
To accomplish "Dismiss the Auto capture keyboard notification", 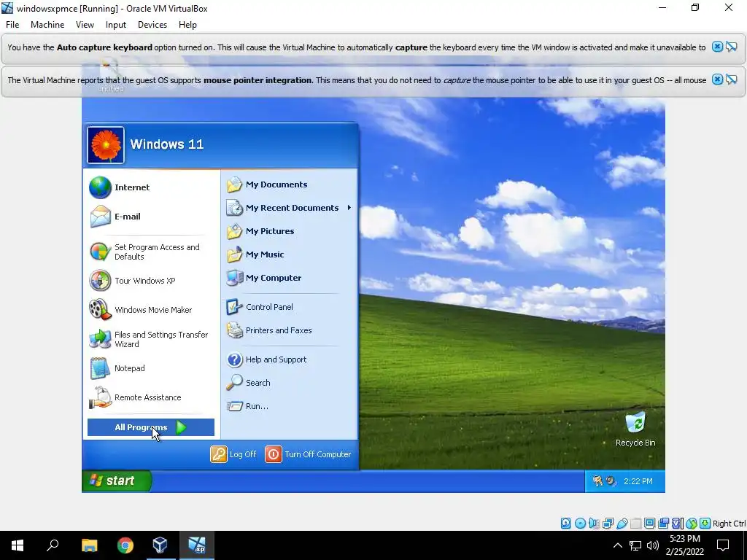I will click(717, 47).
